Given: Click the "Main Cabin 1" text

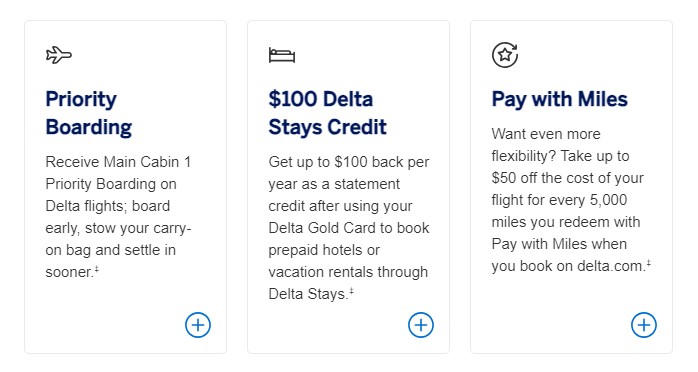Looking at the screenshot, I should [147, 162].
